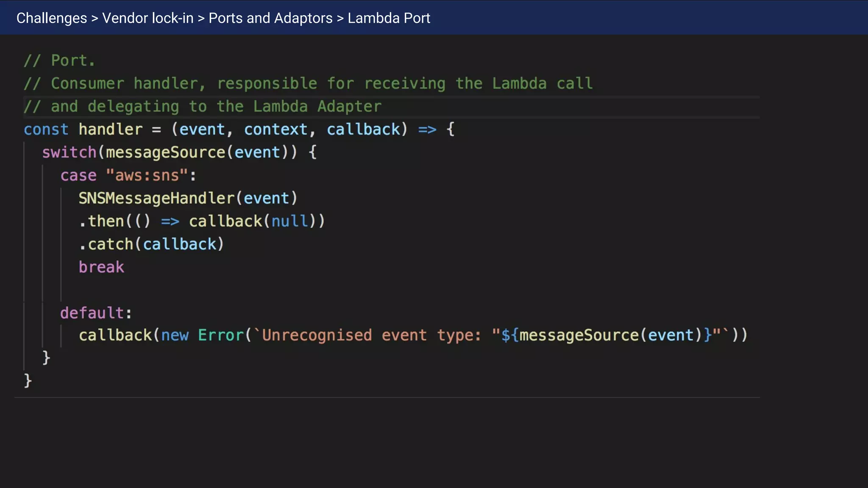Click the slide title 'Challenges > Vendor lock-in > Ports and Adaptors > Lambda Port'
Viewport: 868px width, 488px height.
[223, 18]
